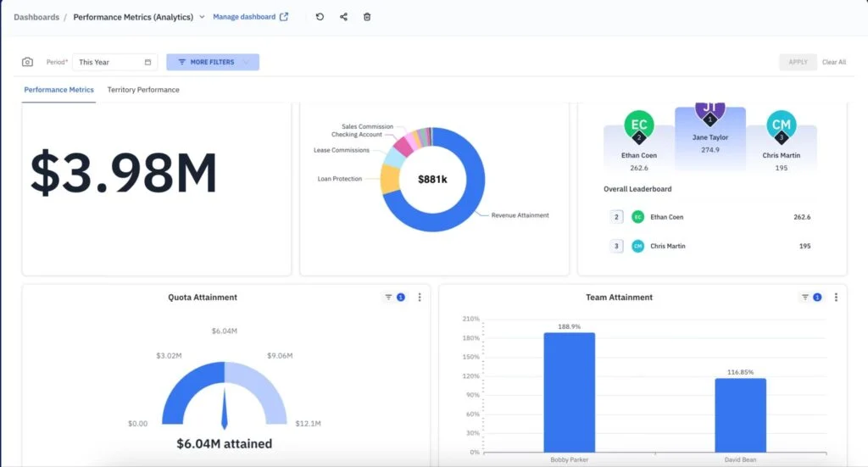Click the $6.04M attained label
The width and height of the screenshot is (868, 467).
pyautogui.click(x=224, y=444)
